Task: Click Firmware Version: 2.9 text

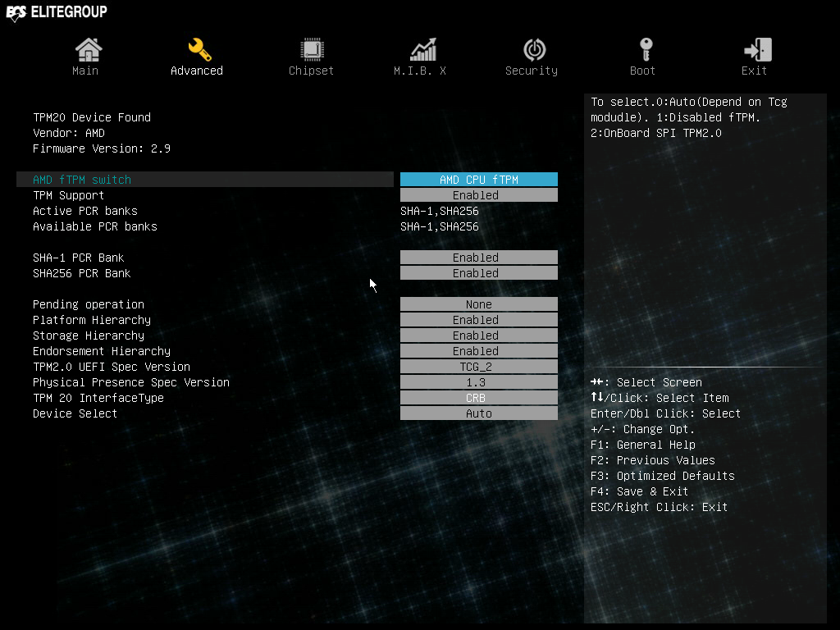Action: (x=101, y=148)
